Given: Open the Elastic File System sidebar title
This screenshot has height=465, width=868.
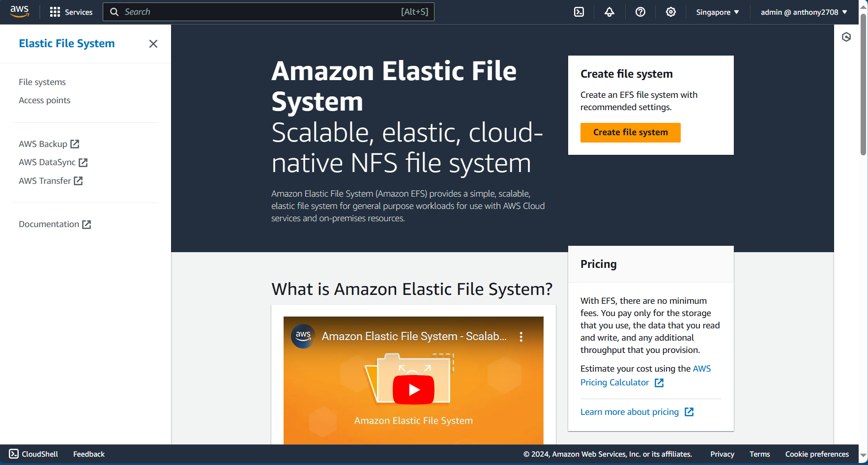Looking at the screenshot, I should coord(67,43).
